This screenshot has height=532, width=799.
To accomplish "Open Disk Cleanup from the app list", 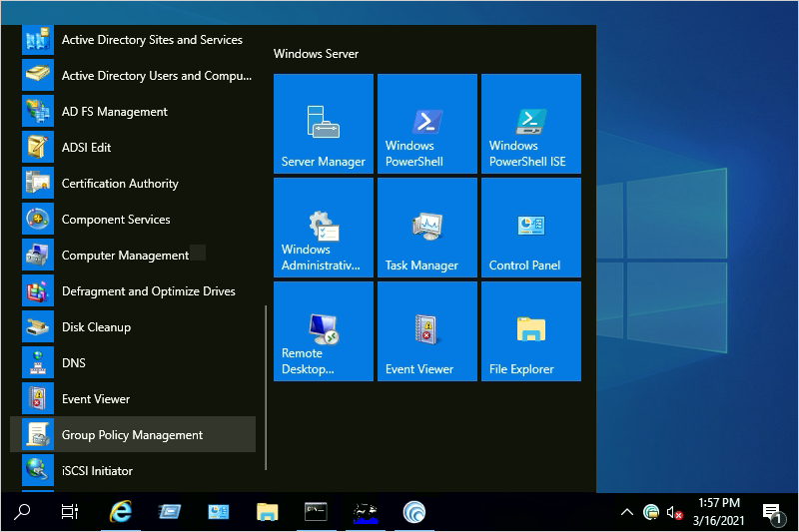I will tap(96, 327).
